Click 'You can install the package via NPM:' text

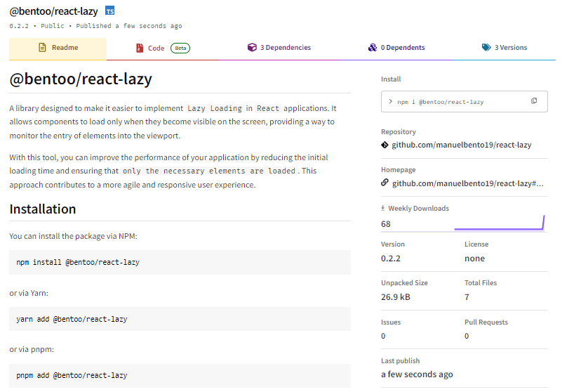pyautogui.click(x=74, y=236)
